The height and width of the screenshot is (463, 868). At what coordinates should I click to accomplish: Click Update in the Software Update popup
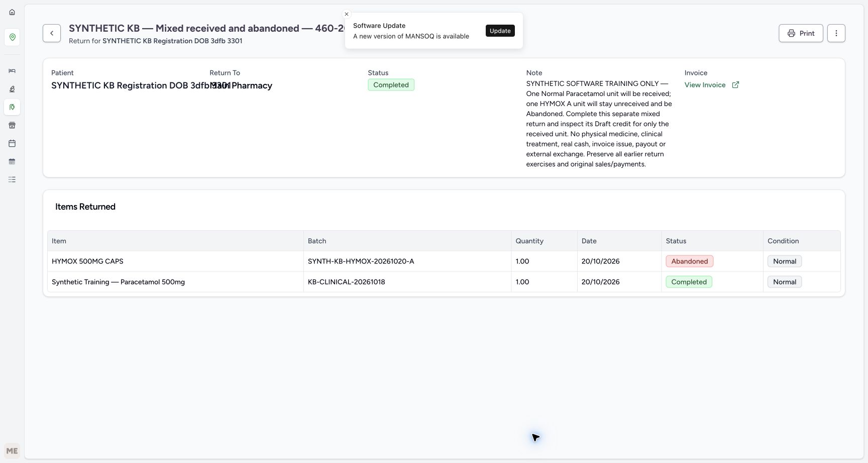pyautogui.click(x=500, y=31)
